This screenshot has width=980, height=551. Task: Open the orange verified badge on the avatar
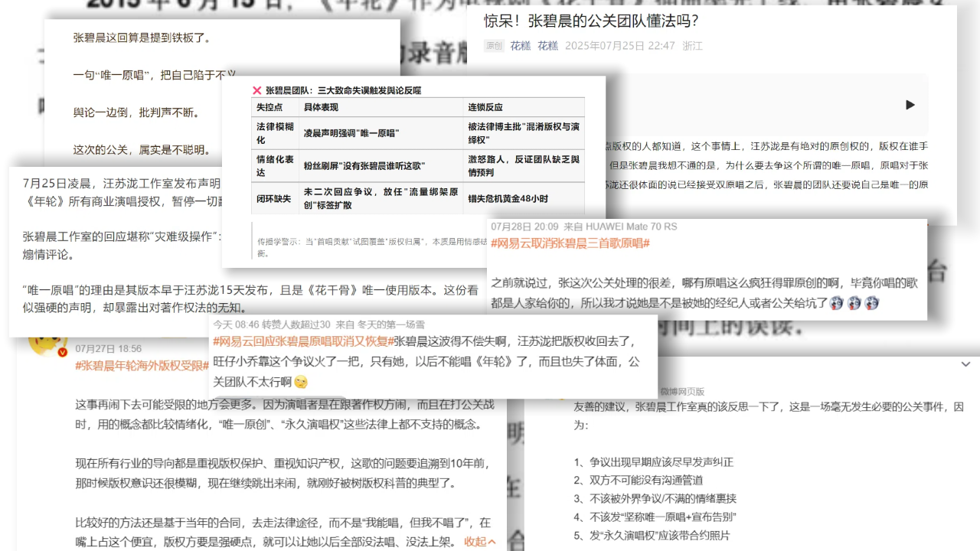(63, 351)
